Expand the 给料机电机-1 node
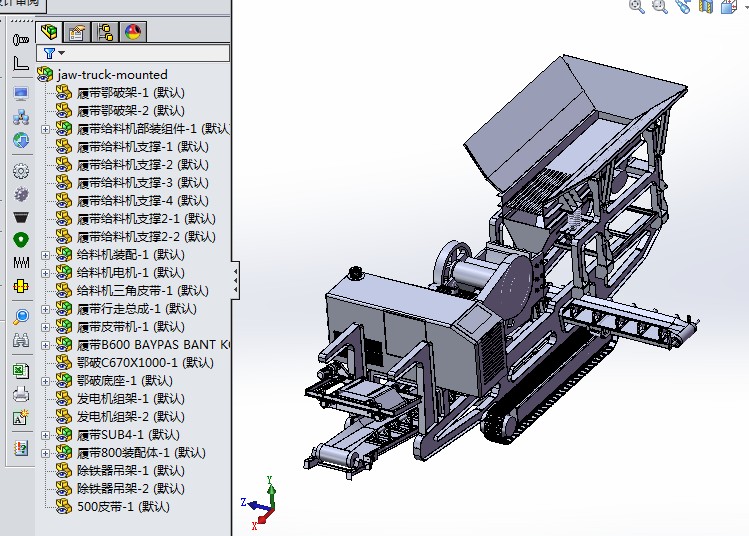 tap(45, 273)
